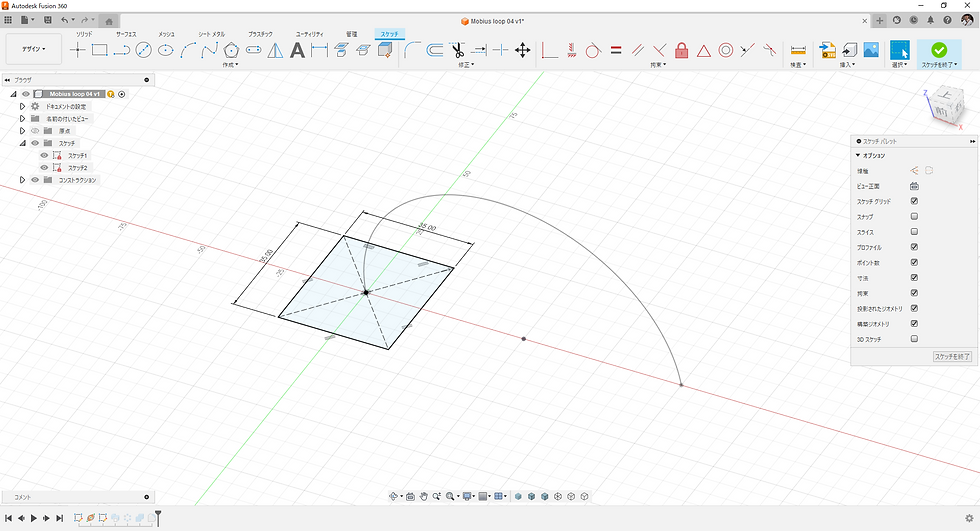Viewport: 980px width, 531px height.
Task: Open the デザイン workspace dropdown
Action: [x=34, y=49]
